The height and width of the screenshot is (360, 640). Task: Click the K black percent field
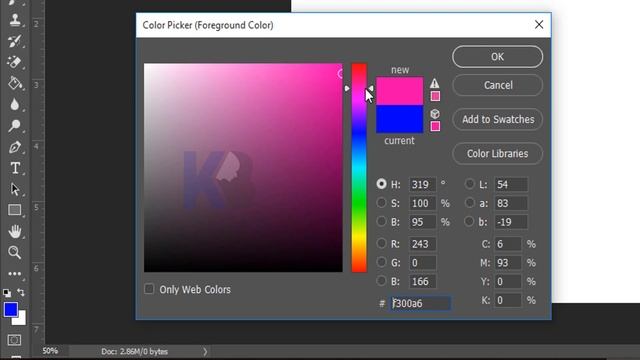click(x=508, y=300)
